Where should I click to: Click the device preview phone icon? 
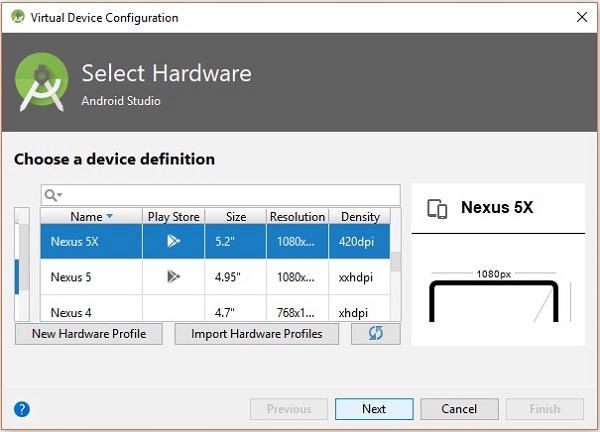pyautogui.click(x=437, y=209)
